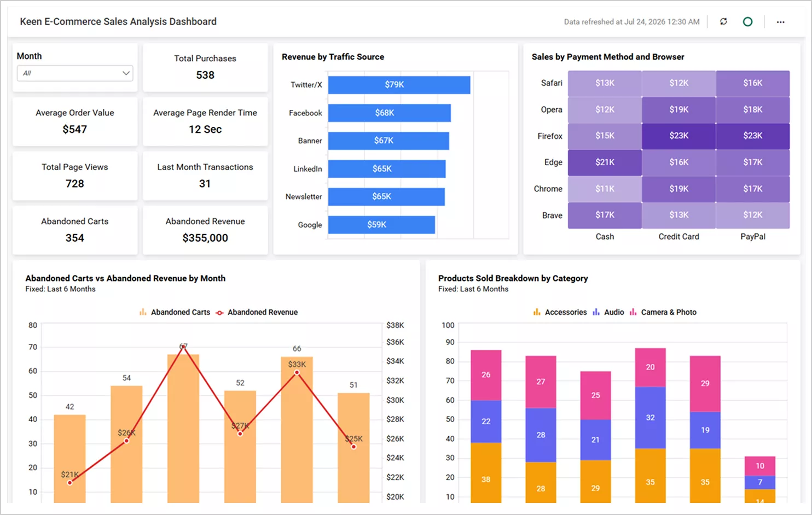The image size is (812, 515).
Task: Click the Edge Cash $21K heatmap cell
Action: (605, 162)
